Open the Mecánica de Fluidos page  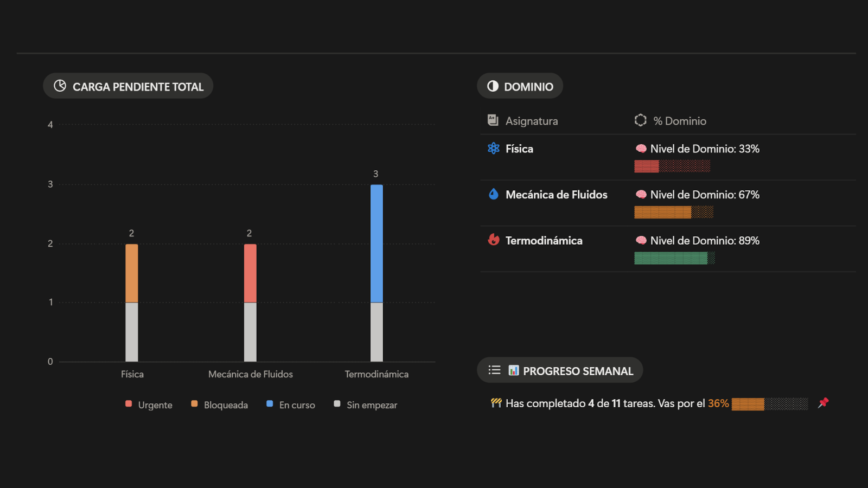[556, 195]
